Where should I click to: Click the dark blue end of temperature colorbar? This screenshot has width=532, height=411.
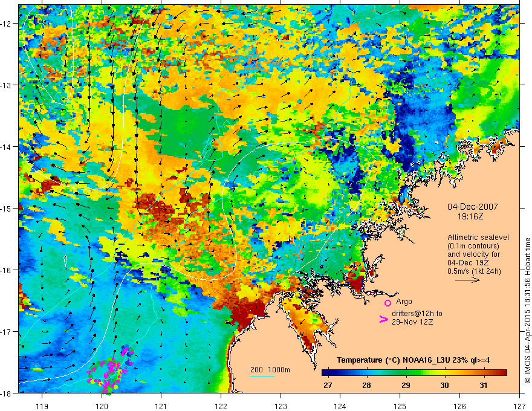coord(326,373)
